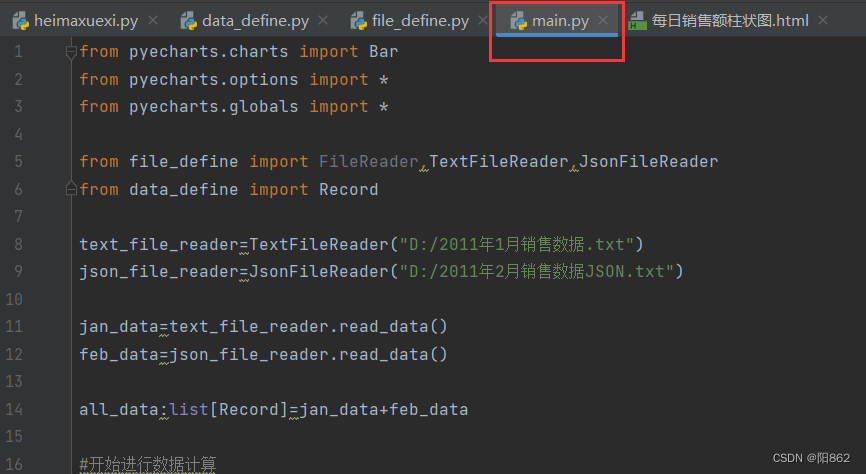Click jan_data on line 11
The width and height of the screenshot is (866, 474).
coord(119,326)
